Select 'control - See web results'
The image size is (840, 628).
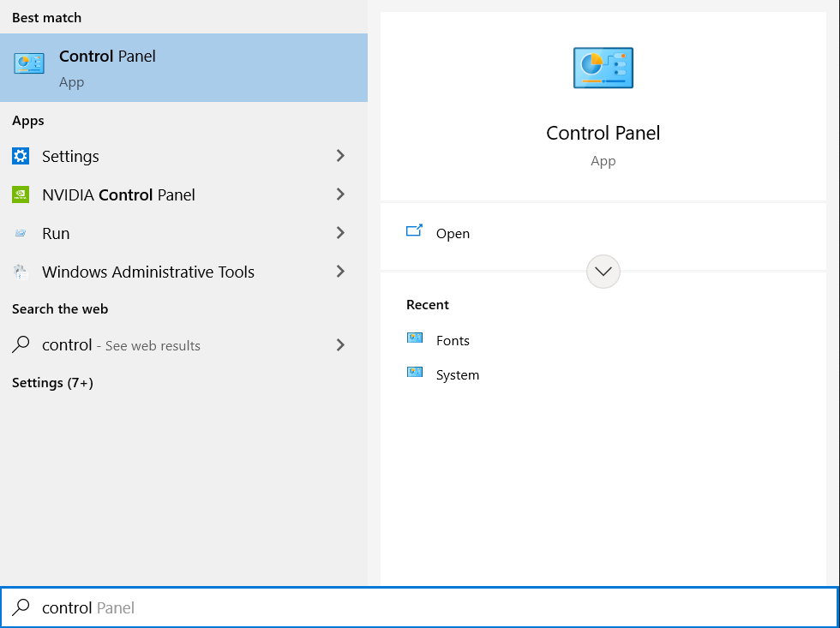[183, 344]
